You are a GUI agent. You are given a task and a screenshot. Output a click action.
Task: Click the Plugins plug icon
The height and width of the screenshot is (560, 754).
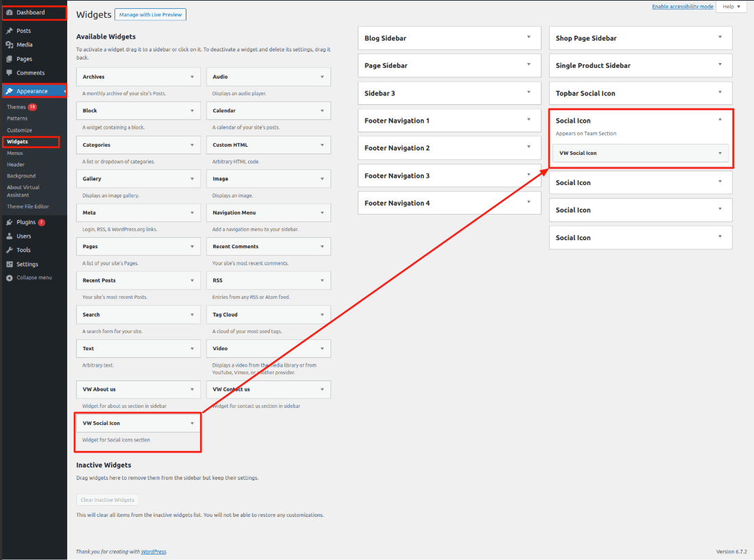coord(9,222)
